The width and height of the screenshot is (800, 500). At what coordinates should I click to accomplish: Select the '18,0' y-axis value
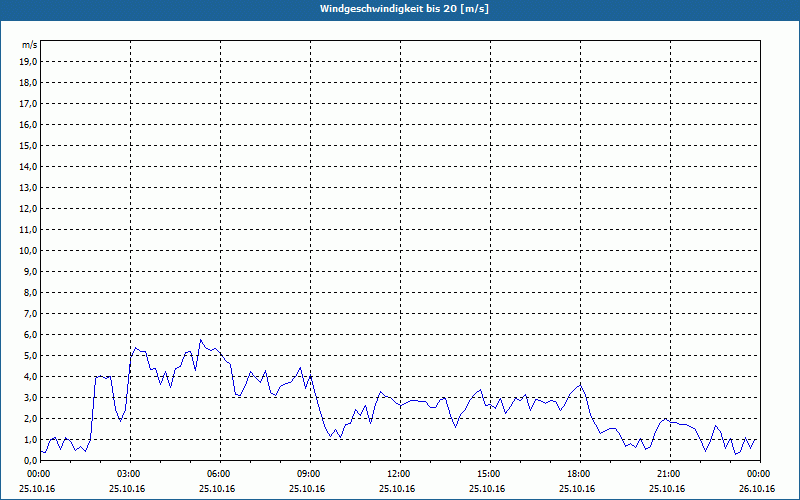28,83
